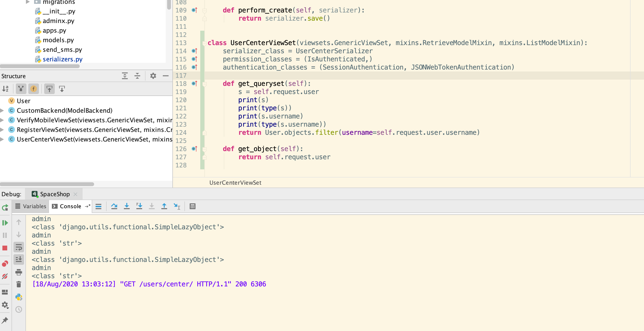Fold the get_queryset method

[x=205, y=84]
